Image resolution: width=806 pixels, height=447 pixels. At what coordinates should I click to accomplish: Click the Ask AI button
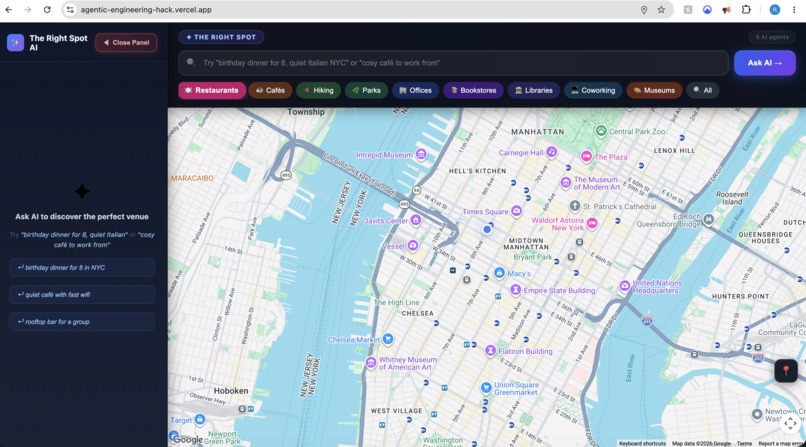pos(764,63)
